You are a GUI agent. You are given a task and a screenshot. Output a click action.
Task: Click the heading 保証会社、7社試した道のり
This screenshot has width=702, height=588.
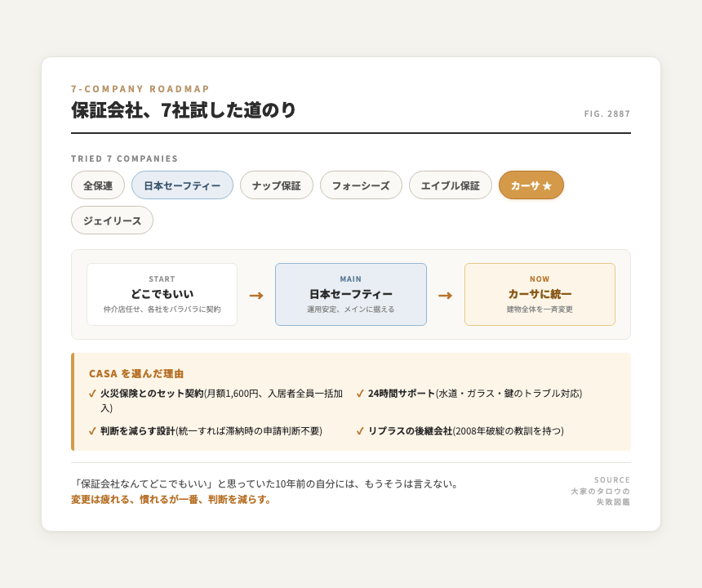[184, 110]
